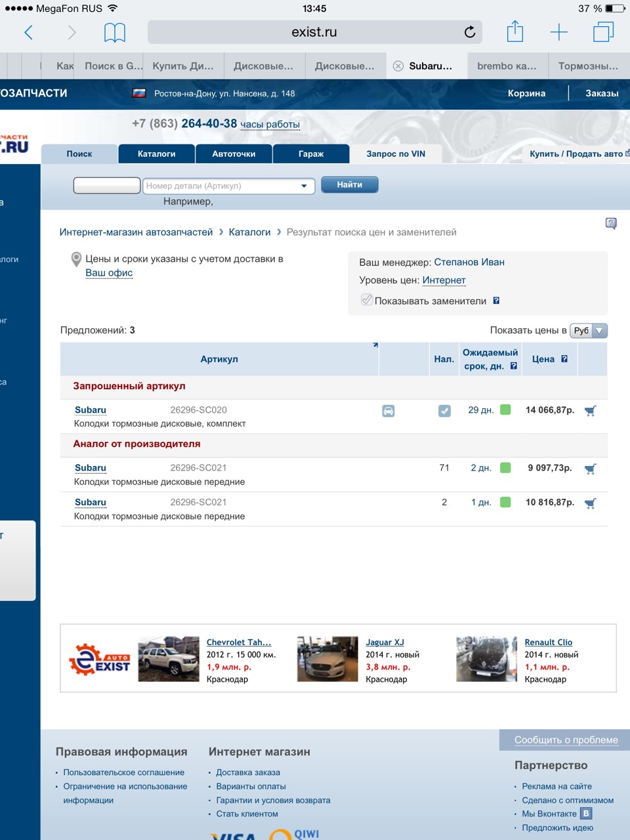Screen dimensions: 630x840
Task: Toggle Показывать заменители checkbox
Action: pyautogui.click(x=367, y=300)
